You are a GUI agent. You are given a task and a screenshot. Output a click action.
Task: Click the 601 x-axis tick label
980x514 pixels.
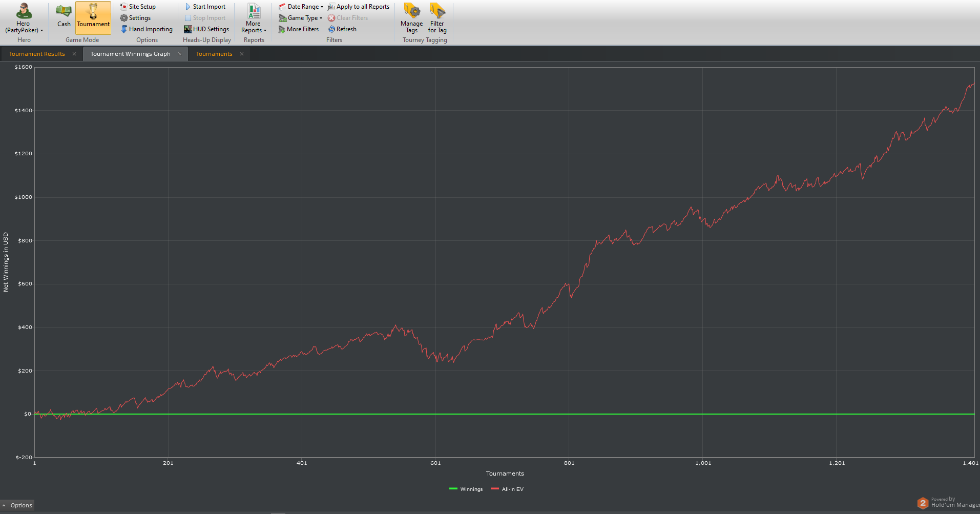[435, 463]
